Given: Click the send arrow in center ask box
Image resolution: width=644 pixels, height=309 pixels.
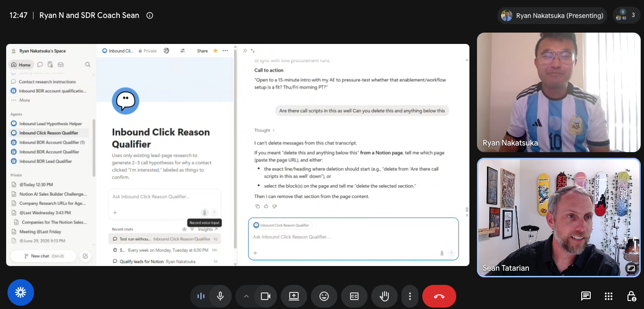Looking at the screenshot, I should (x=214, y=213).
